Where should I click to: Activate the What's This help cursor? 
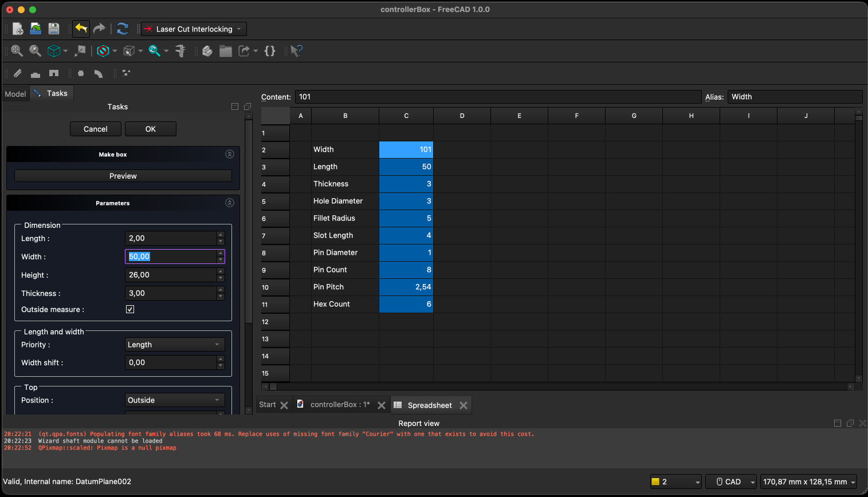pyautogui.click(x=296, y=51)
